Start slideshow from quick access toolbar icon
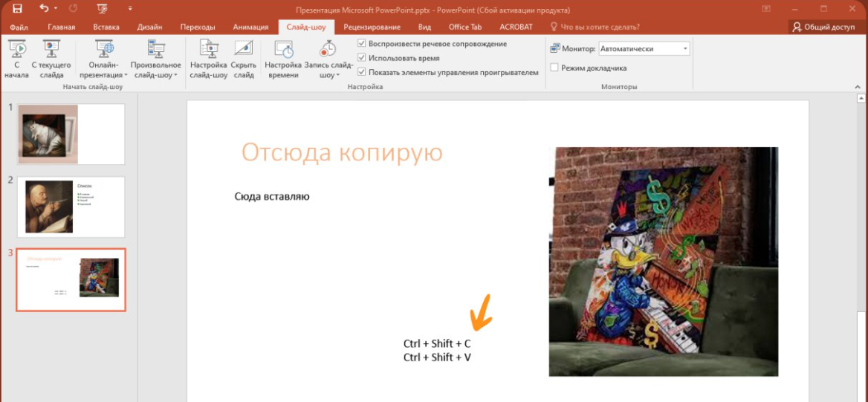The width and height of the screenshot is (868, 402). [x=101, y=8]
